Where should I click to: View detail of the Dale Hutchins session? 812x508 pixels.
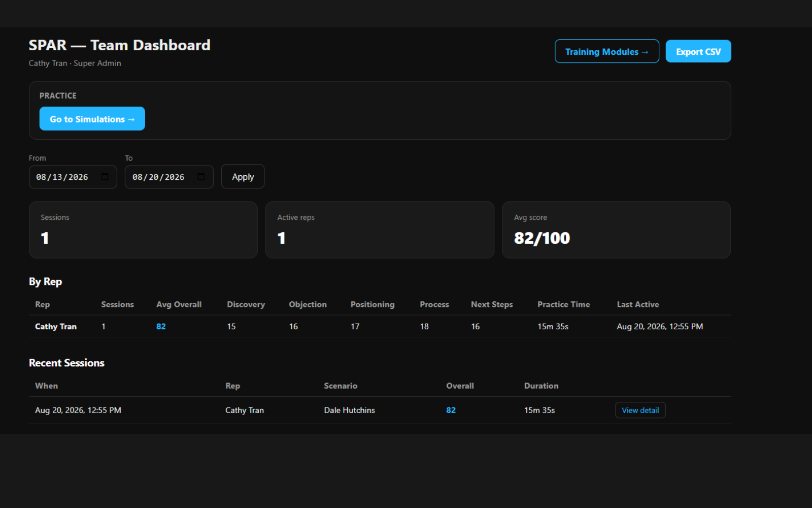click(x=640, y=410)
